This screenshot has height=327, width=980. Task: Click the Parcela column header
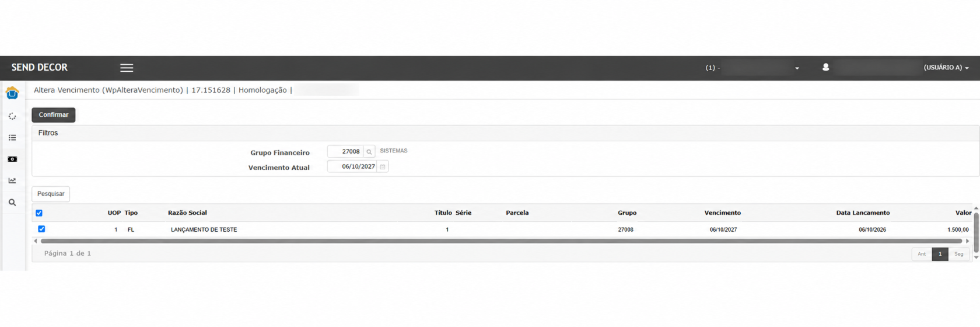[x=517, y=213]
